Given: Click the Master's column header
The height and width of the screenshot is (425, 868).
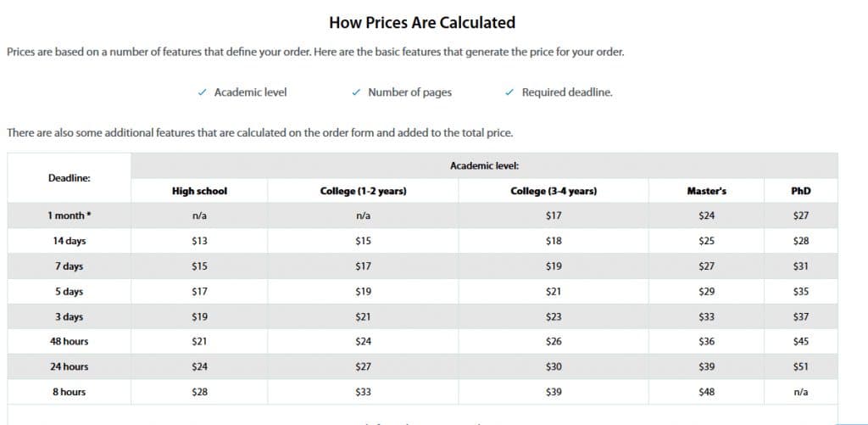Looking at the screenshot, I should (x=706, y=191).
